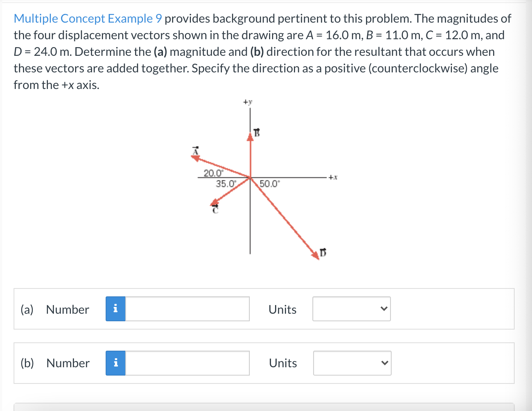Click the blue info icon for part (b)
532x411 pixels.
(116, 363)
